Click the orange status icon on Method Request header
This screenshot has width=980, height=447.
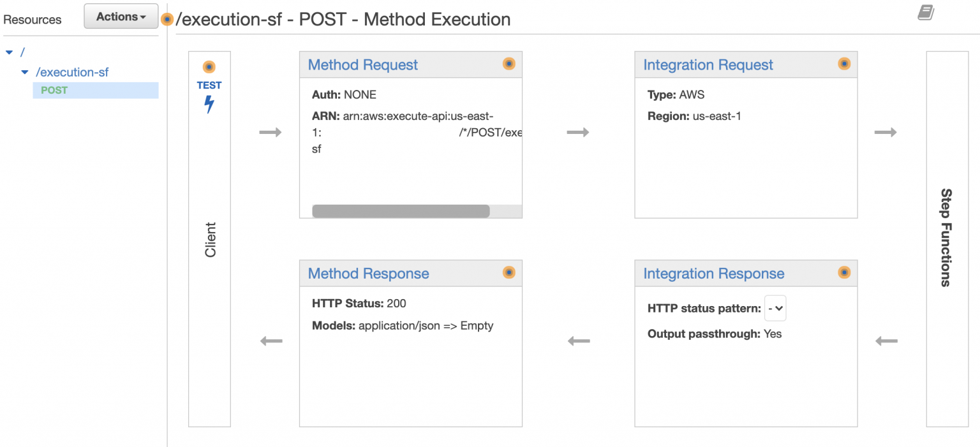pyautogui.click(x=509, y=64)
